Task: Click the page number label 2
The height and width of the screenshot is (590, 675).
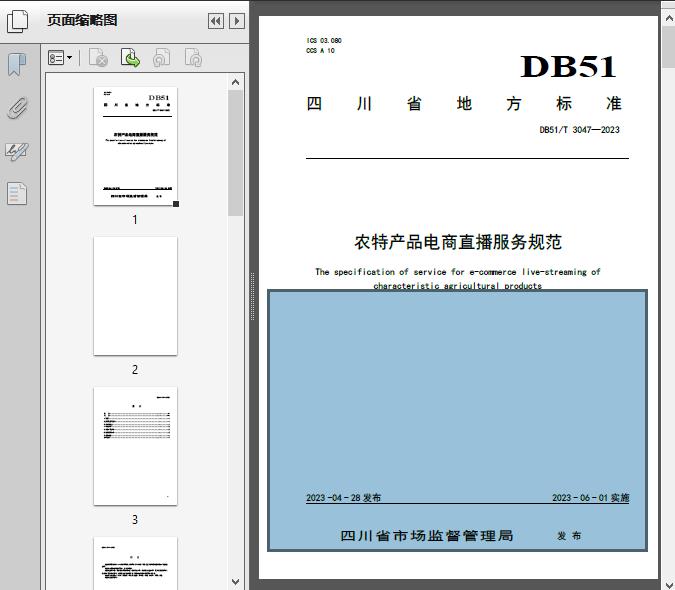Action: pos(135,370)
